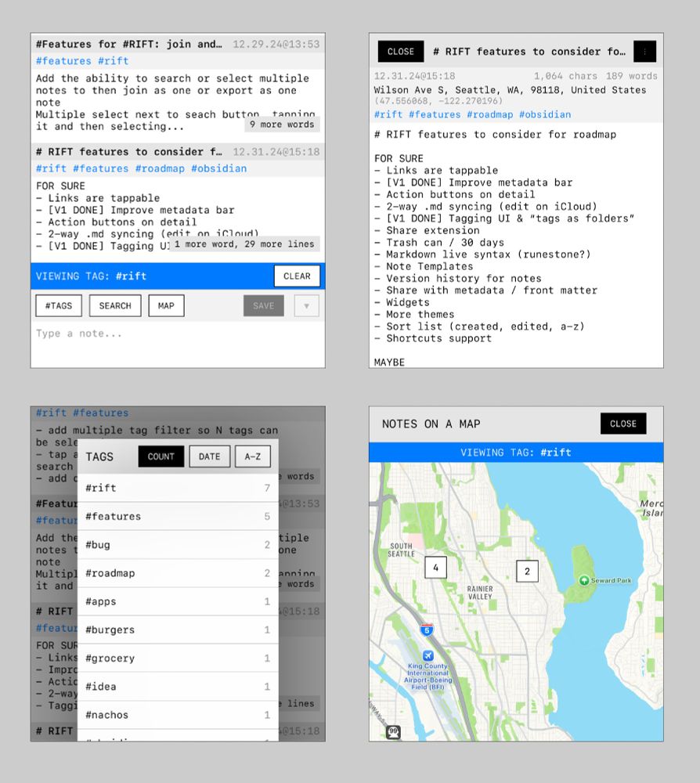Viewport: 700px width, 783px height.
Task: Click the 'RAINIER VALLEY' map label
Action: 480,593
